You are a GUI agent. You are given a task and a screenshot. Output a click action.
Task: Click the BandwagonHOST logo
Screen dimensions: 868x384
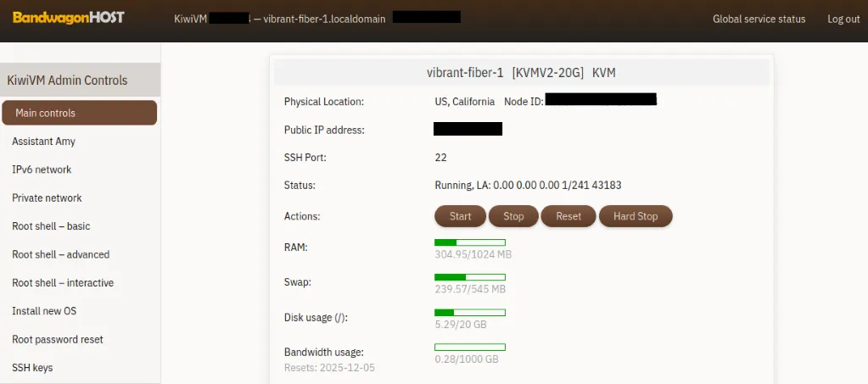[69, 18]
